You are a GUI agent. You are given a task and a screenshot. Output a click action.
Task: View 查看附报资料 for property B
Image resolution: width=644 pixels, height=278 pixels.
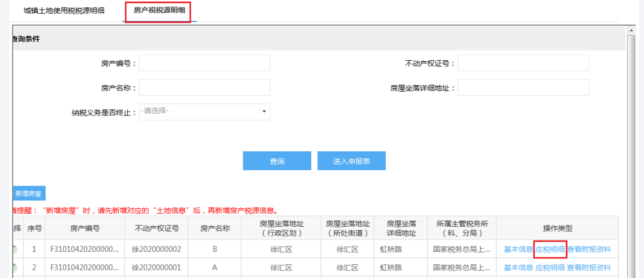coord(589,249)
